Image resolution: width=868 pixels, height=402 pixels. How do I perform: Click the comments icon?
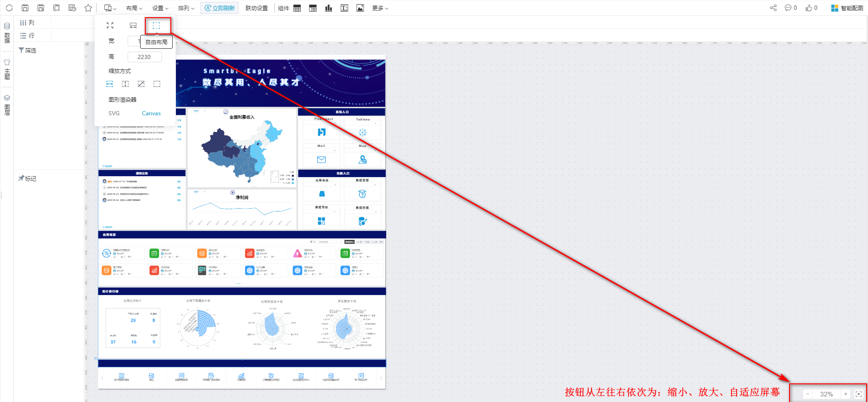tap(788, 8)
